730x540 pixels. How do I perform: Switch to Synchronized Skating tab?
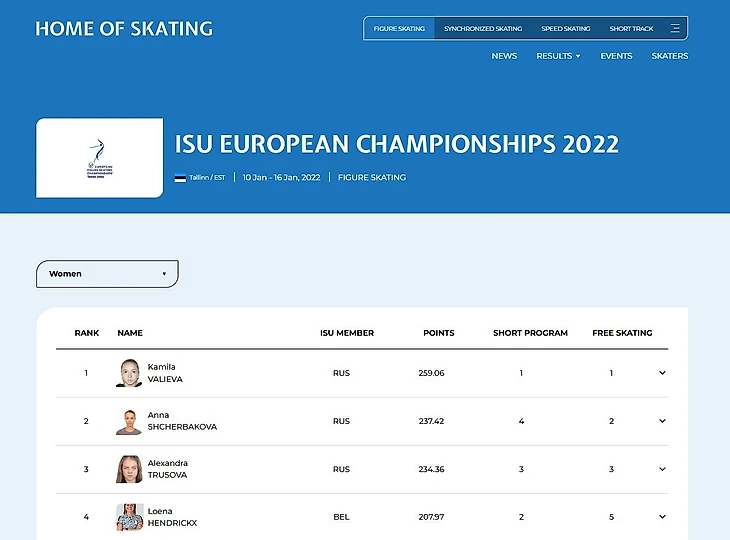[x=483, y=29]
